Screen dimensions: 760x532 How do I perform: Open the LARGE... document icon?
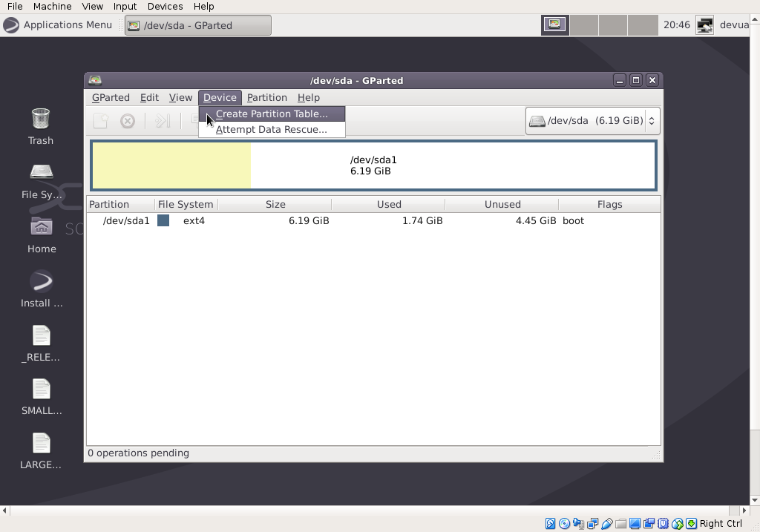click(x=42, y=444)
